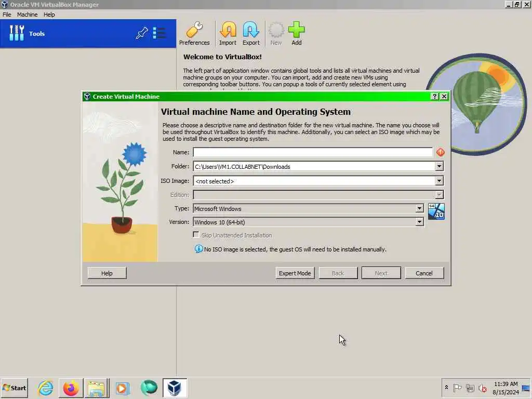Click the network tray icon
532x399 pixels.
(470, 388)
